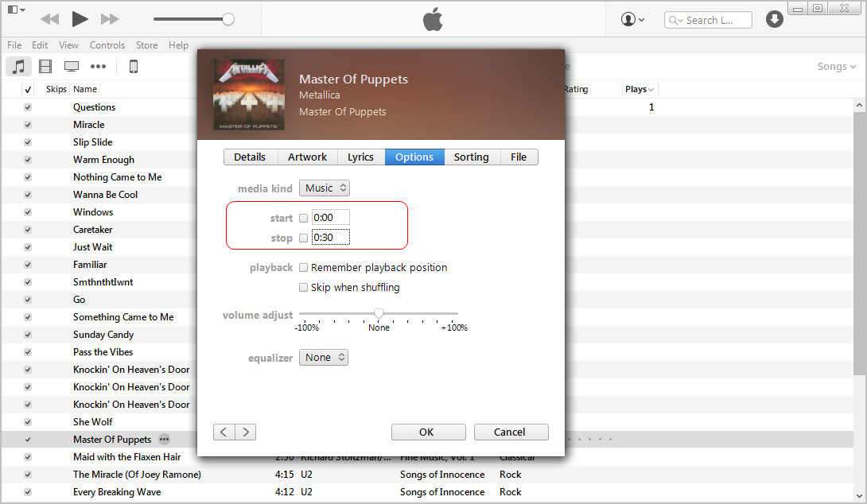Screen dimensions: 867x504
Task: Click the Master Of Puppets album artwork
Action: coord(249,95)
